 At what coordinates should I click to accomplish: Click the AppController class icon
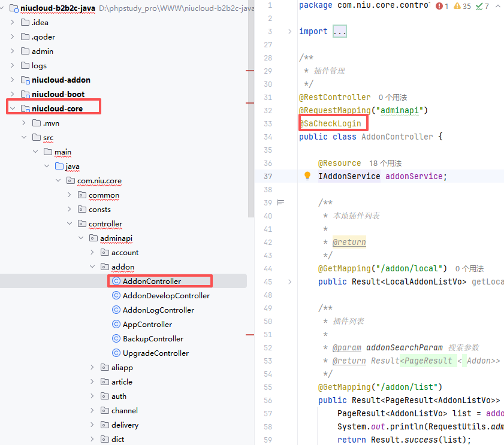(x=116, y=325)
